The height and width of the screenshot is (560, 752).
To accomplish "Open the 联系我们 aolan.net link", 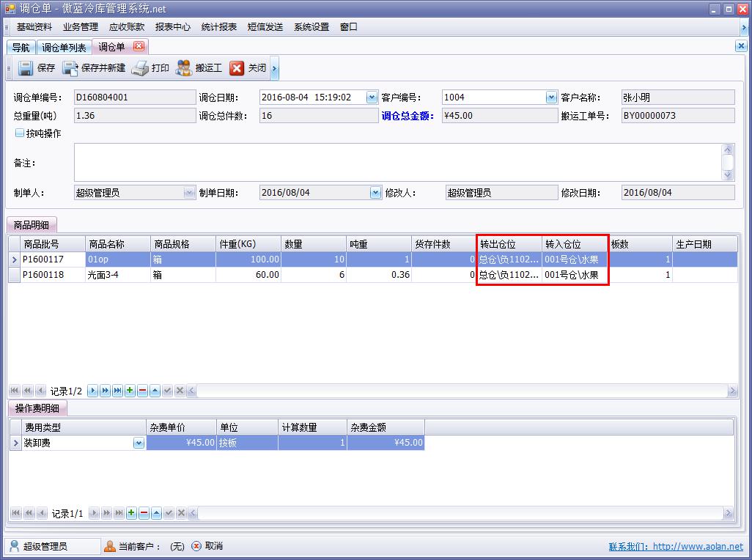I will 696,545.
